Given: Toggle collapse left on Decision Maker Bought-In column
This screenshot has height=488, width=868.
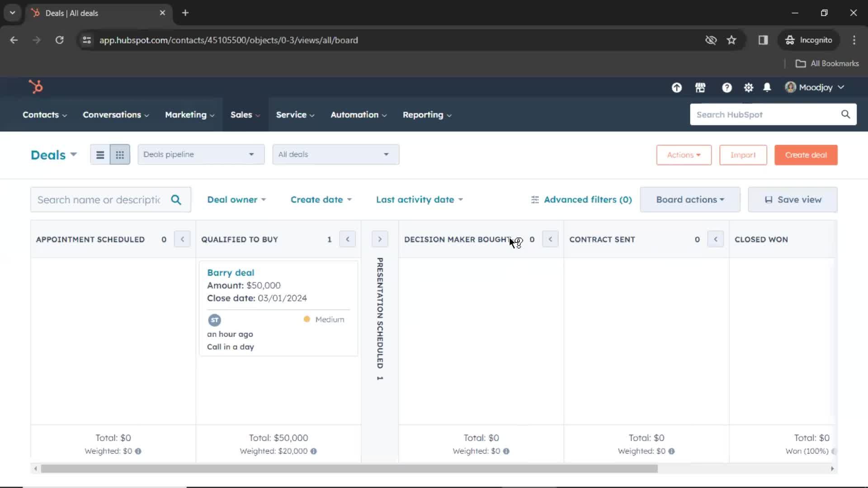Looking at the screenshot, I should click(x=550, y=239).
